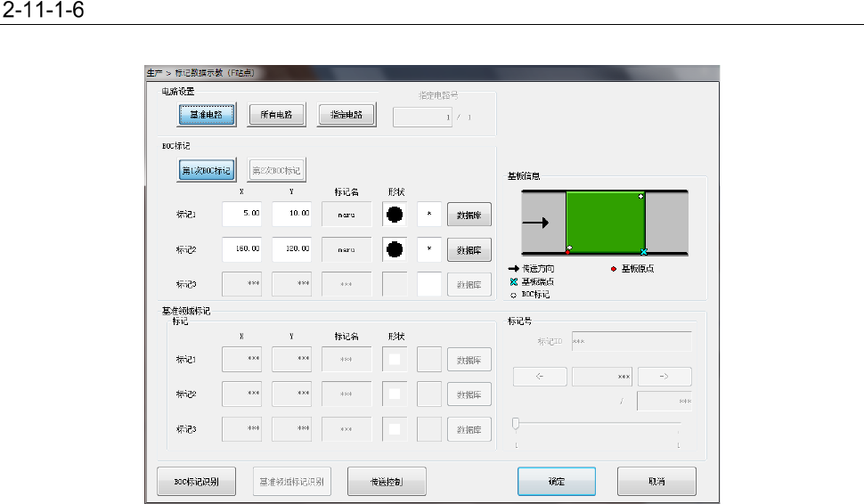Click the BOC标记识别 button
Viewport: 864px width, 504px height.
pos(197,481)
